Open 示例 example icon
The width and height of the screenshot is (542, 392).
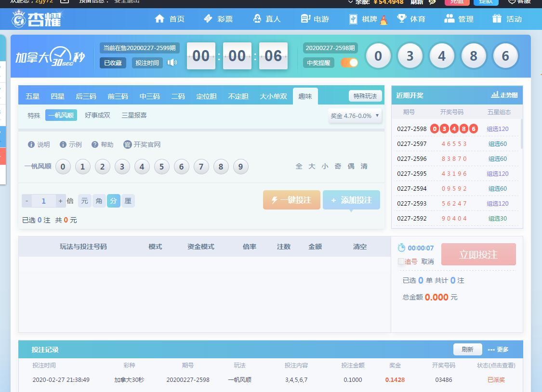click(x=63, y=144)
